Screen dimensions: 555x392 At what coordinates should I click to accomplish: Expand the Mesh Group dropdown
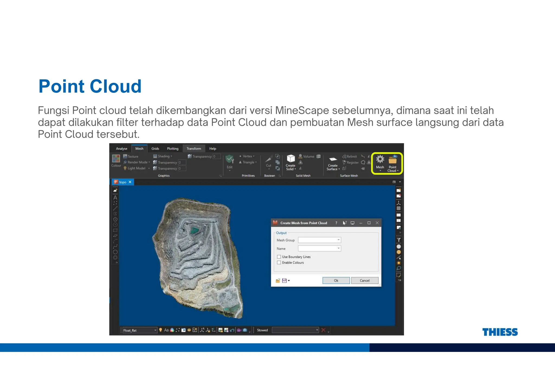pyautogui.click(x=338, y=240)
